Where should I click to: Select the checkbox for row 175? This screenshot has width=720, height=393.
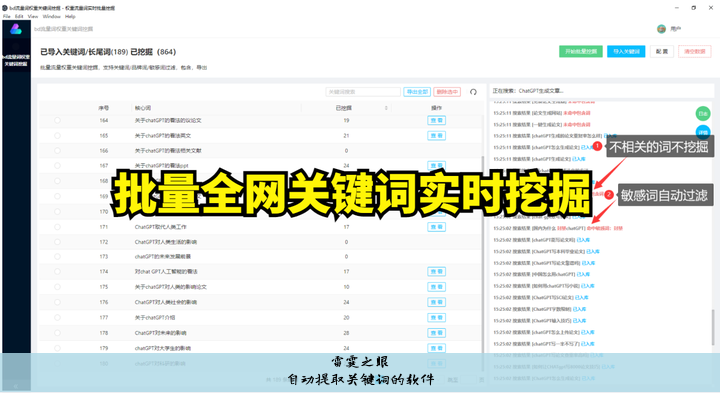[57, 287]
